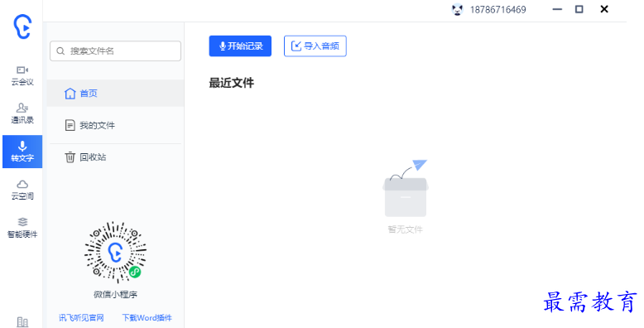Open the 云空间 cloud space section

click(x=22, y=190)
